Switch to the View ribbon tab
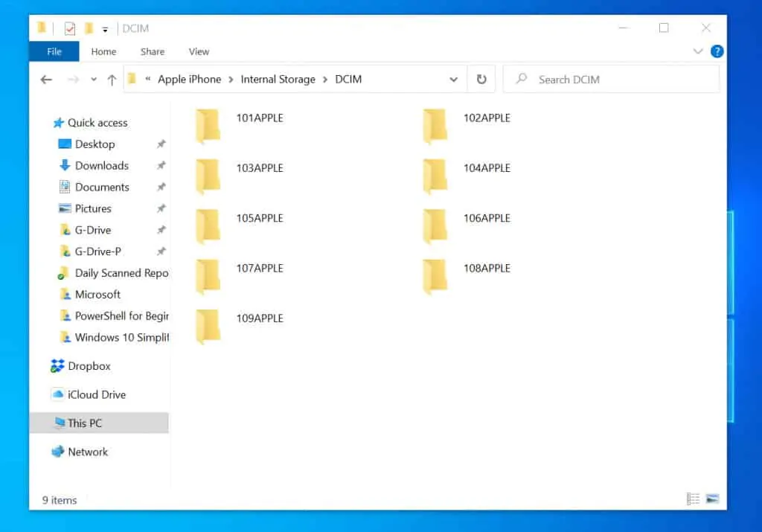 [198, 51]
